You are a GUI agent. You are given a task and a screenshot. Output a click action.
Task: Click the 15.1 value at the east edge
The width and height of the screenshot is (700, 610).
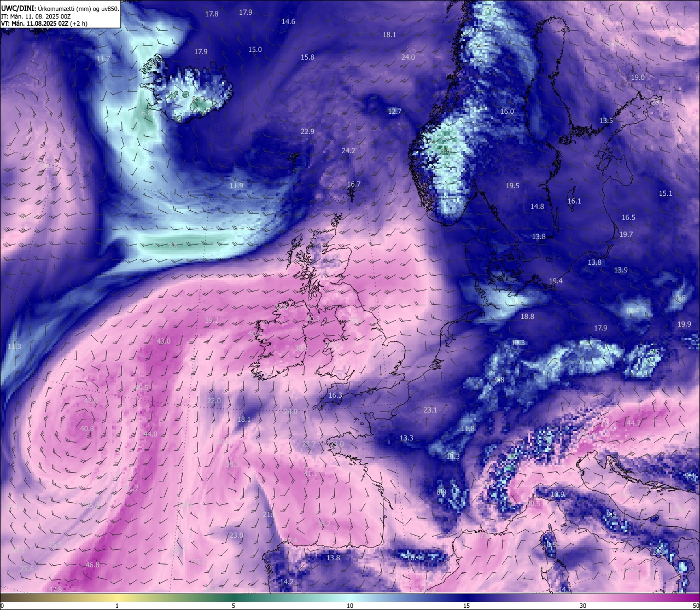click(x=666, y=194)
